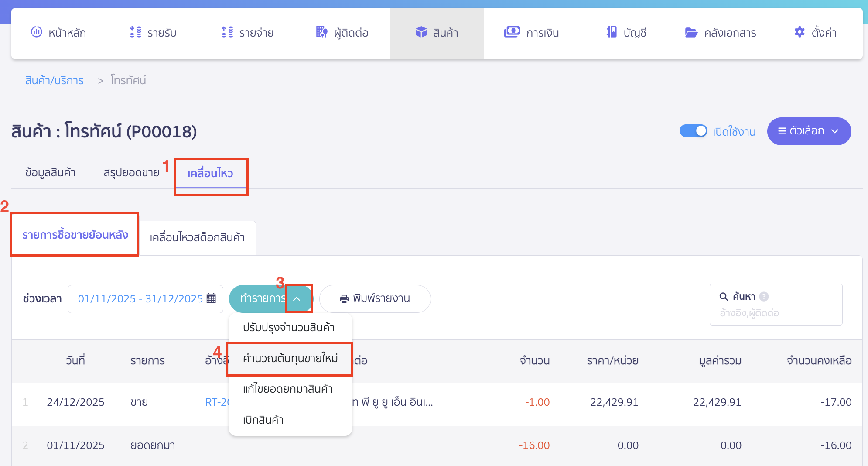
Task: Click the printer icon on พิมพ์รายงาน button
Action: click(x=344, y=298)
